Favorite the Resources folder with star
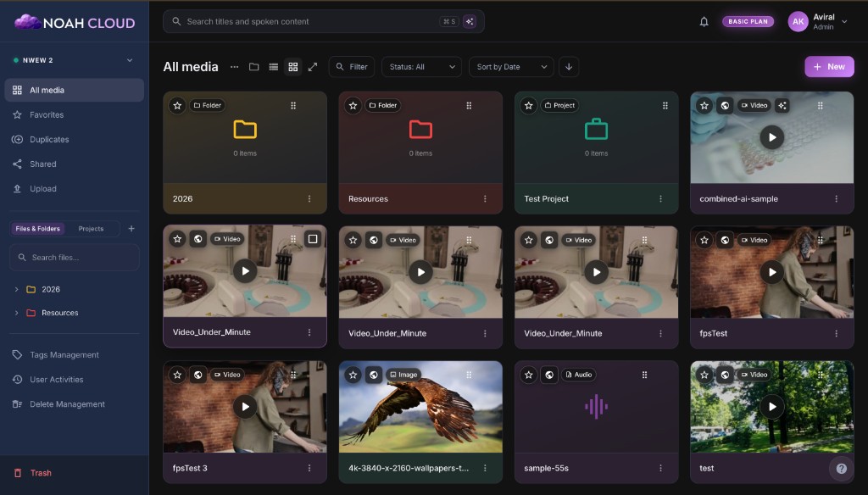 (353, 105)
